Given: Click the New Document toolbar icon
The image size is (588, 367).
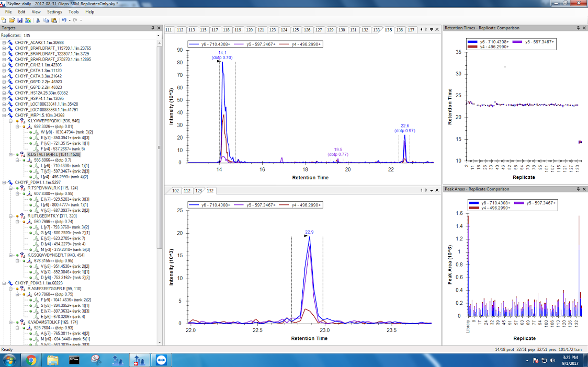Looking at the screenshot, I should 4,20.
